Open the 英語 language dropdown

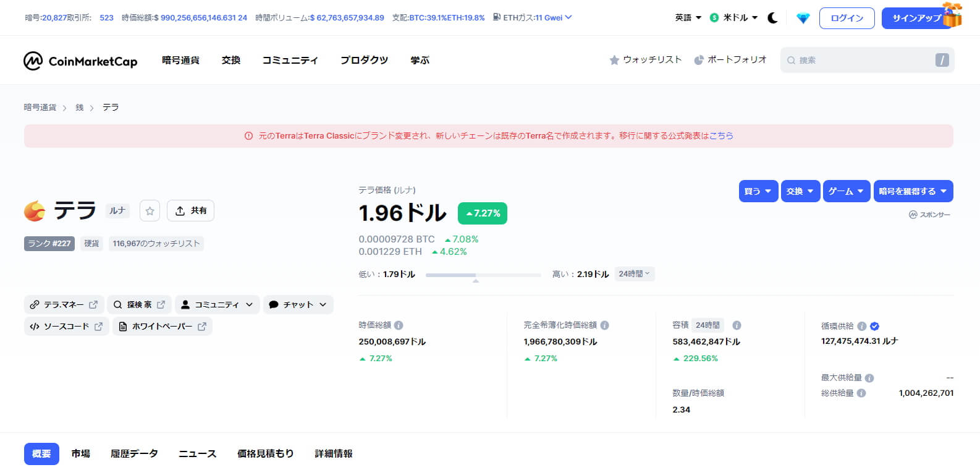(688, 18)
